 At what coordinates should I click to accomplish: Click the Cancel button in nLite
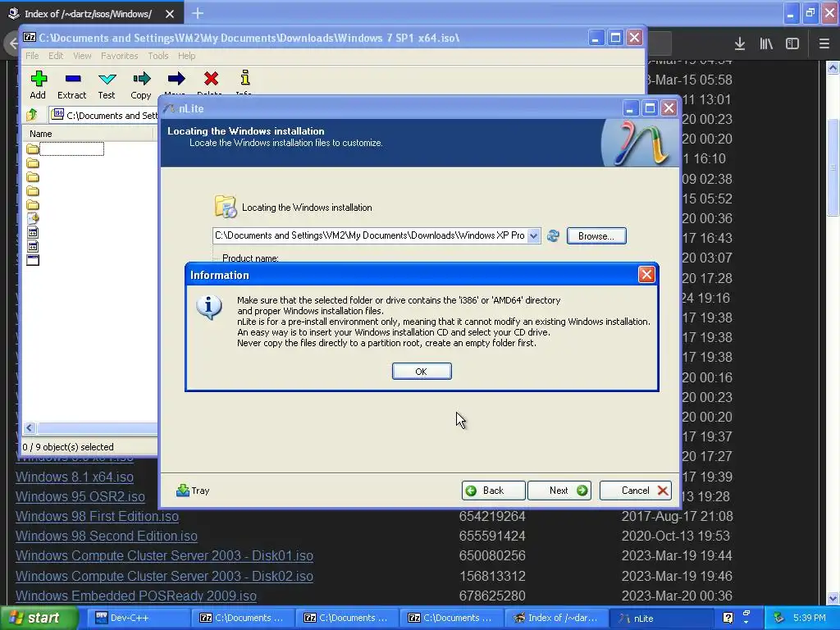636,491
